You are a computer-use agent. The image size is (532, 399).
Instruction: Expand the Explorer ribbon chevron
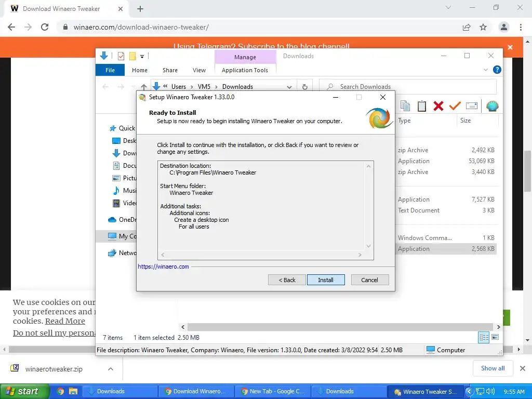tap(486, 70)
